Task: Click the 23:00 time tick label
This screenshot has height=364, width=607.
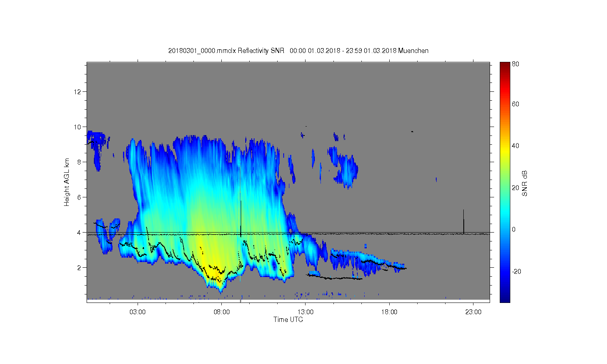Action: (x=473, y=312)
